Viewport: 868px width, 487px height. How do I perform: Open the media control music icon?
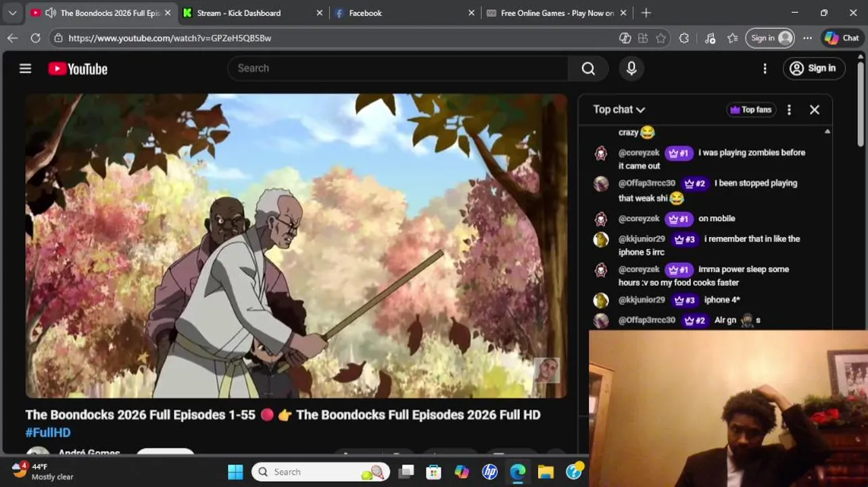[x=710, y=38]
